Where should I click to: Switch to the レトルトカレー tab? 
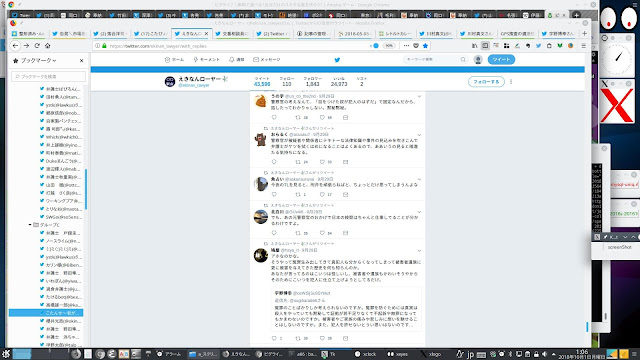pyautogui.click(x=395, y=33)
